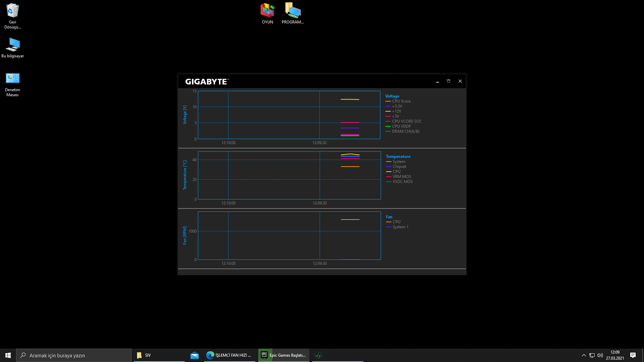Click the Fan [RPM] axis label

184,235
